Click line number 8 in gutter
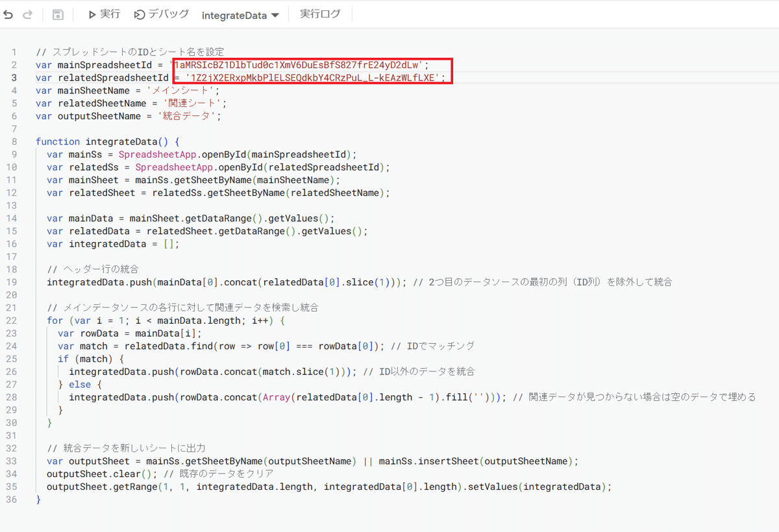Screen dimensions: 779x532 pos(14,141)
